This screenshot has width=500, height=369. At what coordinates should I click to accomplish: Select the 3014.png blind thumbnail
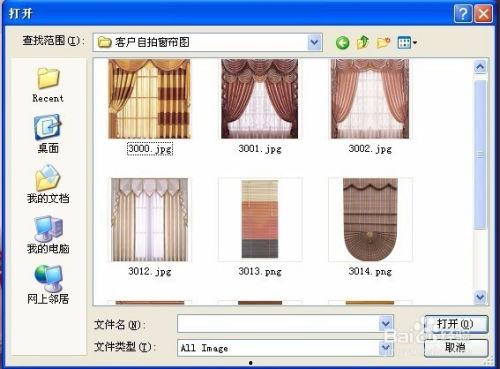pyautogui.click(x=370, y=220)
